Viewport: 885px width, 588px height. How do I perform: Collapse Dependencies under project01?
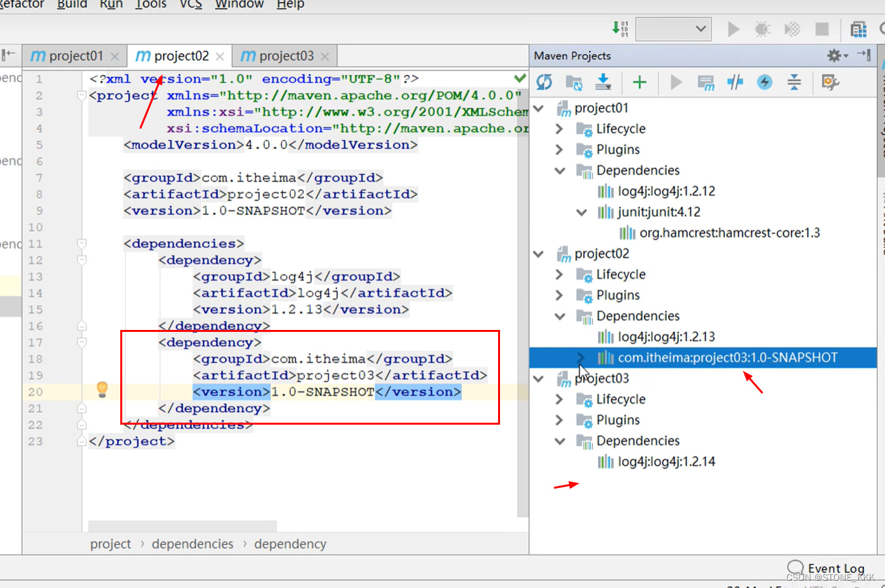click(560, 171)
